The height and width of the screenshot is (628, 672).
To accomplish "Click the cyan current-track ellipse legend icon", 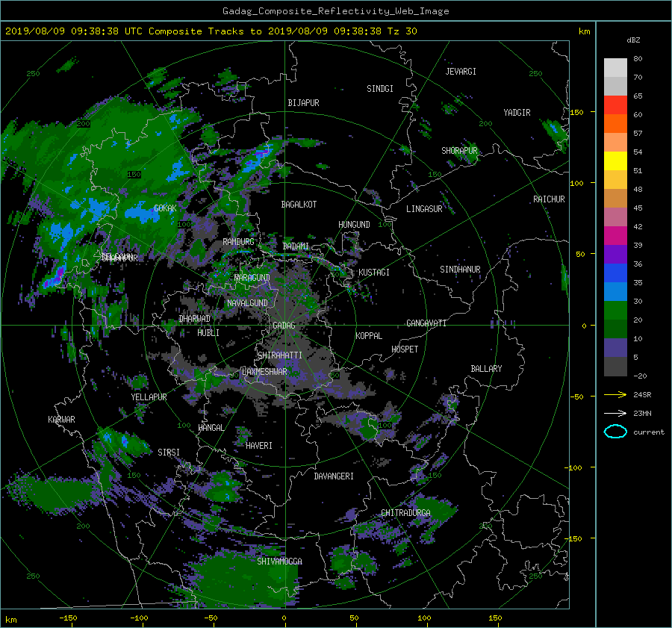I will [615, 432].
